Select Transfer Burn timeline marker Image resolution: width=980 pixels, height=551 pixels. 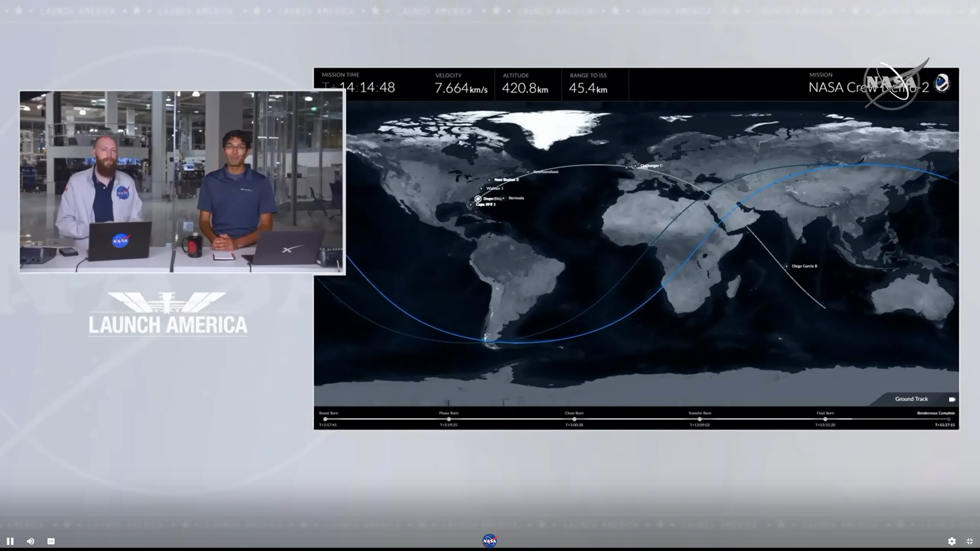tap(700, 419)
